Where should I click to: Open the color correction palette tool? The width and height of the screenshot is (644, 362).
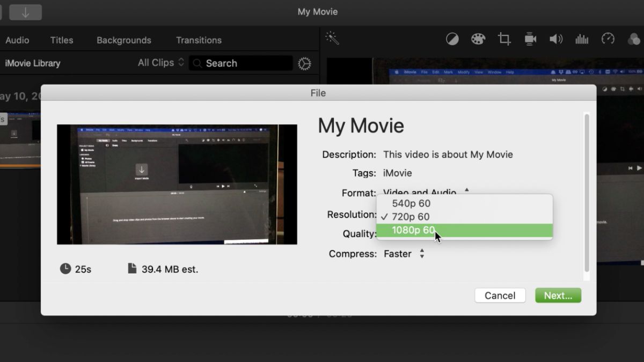pyautogui.click(x=478, y=39)
